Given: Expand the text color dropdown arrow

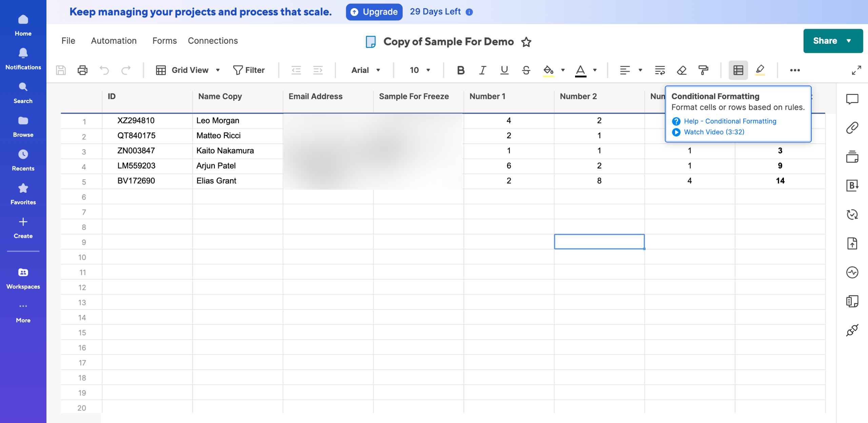Looking at the screenshot, I should click(595, 70).
